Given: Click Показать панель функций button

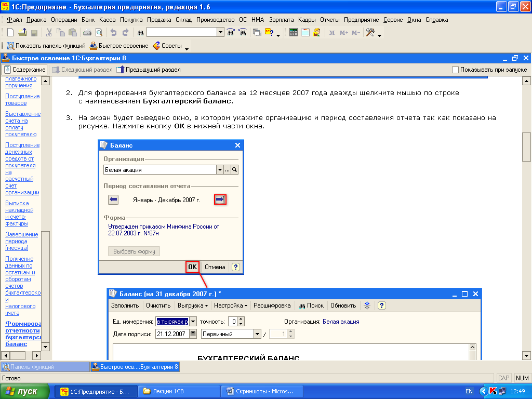Looking at the screenshot, I should click(46, 46).
